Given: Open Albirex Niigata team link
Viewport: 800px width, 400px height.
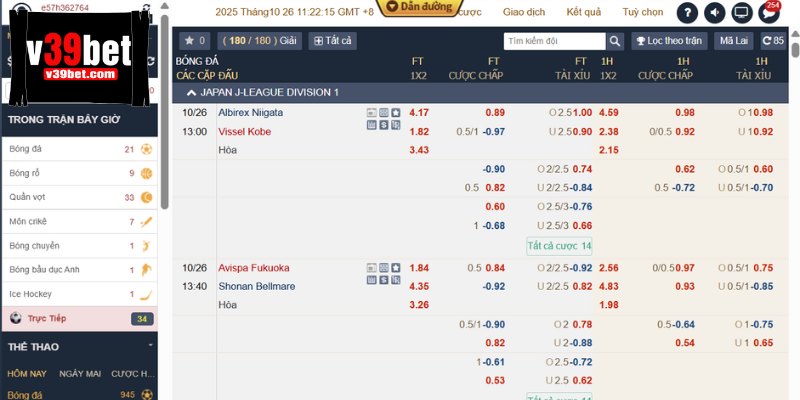Looking at the screenshot, I should pyautogui.click(x=251, y=112).
